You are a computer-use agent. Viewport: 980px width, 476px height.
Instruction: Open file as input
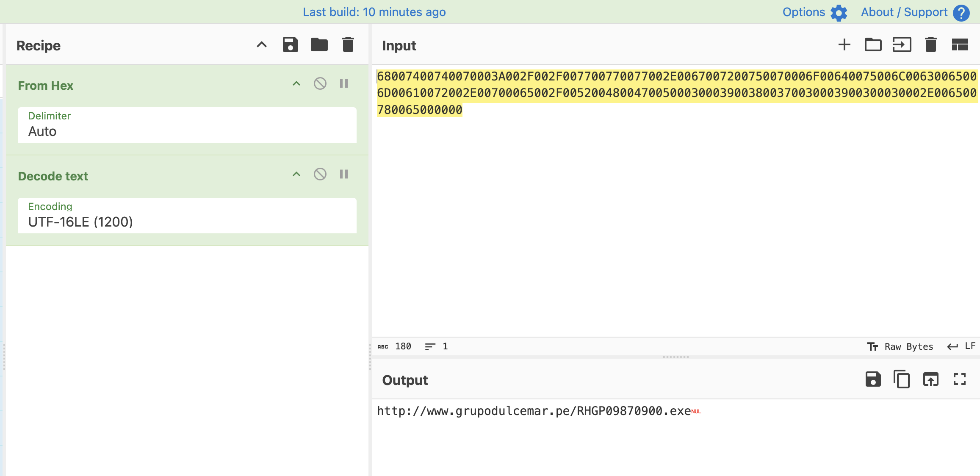(902, 45)
